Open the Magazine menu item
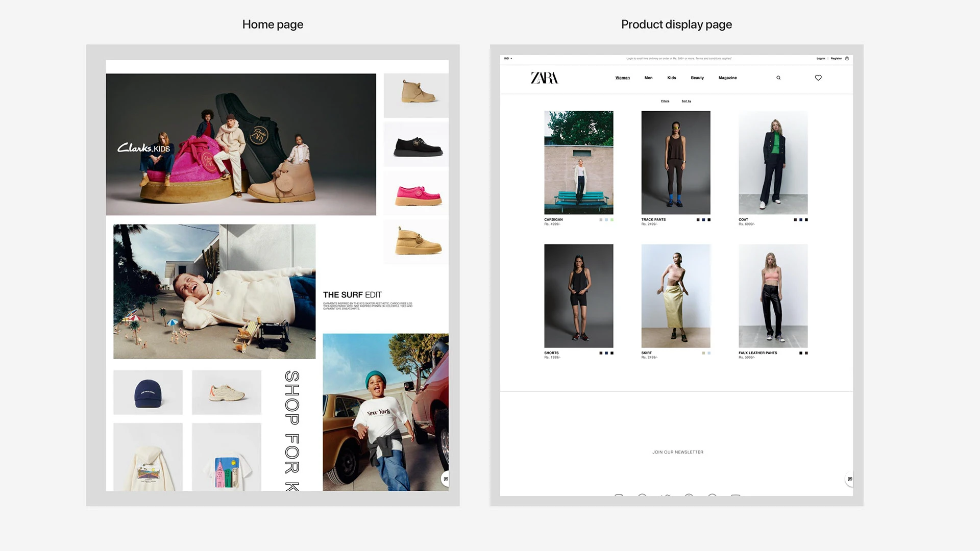This screenshot has height=551, width=980. point(728,78)
